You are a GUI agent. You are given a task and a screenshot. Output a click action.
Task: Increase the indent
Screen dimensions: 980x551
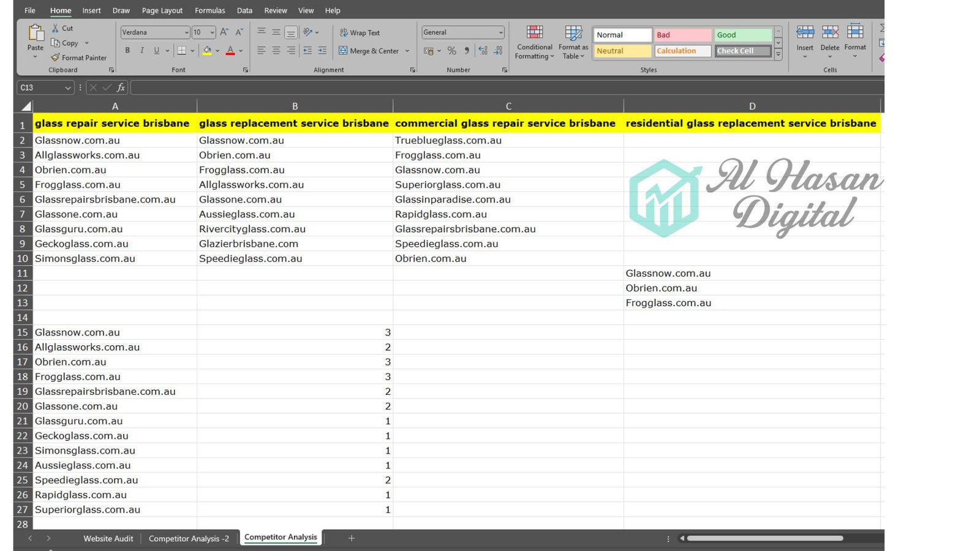(x=322, y=50)
